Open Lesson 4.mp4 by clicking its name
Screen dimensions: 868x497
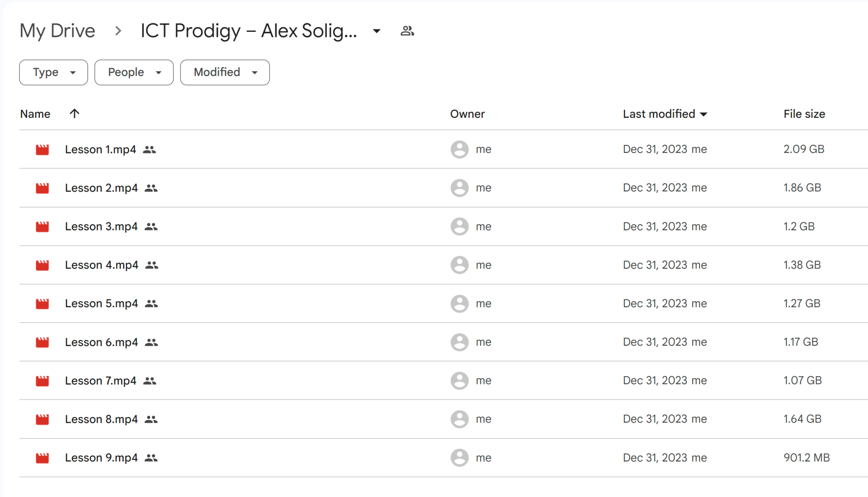tap(101, 265)
